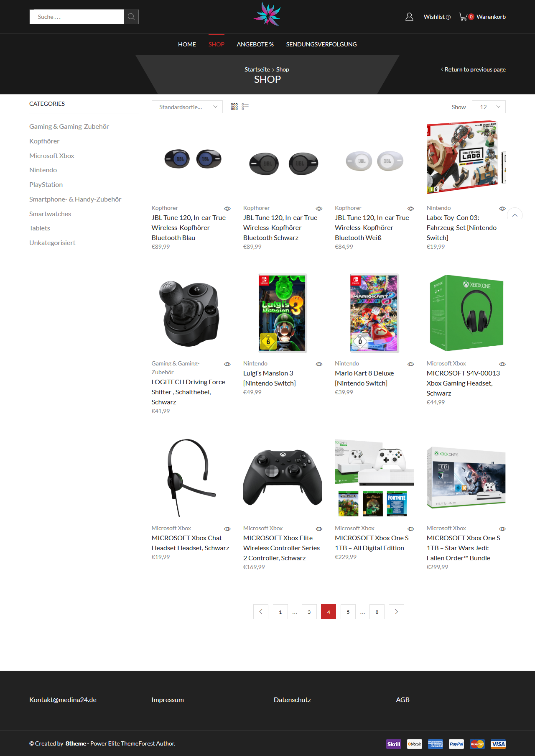Open the ANGEBOTE % menu item

(x=255, y=44)
